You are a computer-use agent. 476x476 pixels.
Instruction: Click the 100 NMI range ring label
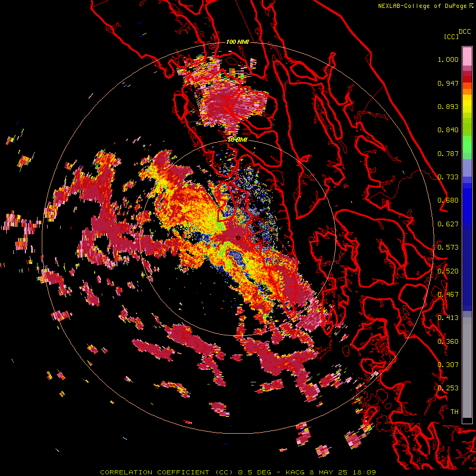(x=237, y=42)
